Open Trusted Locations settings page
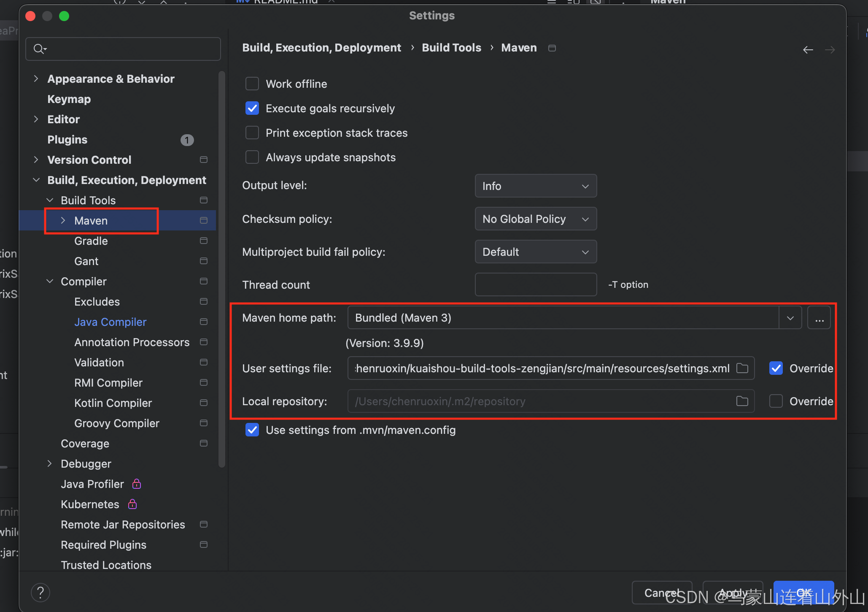 106,565
